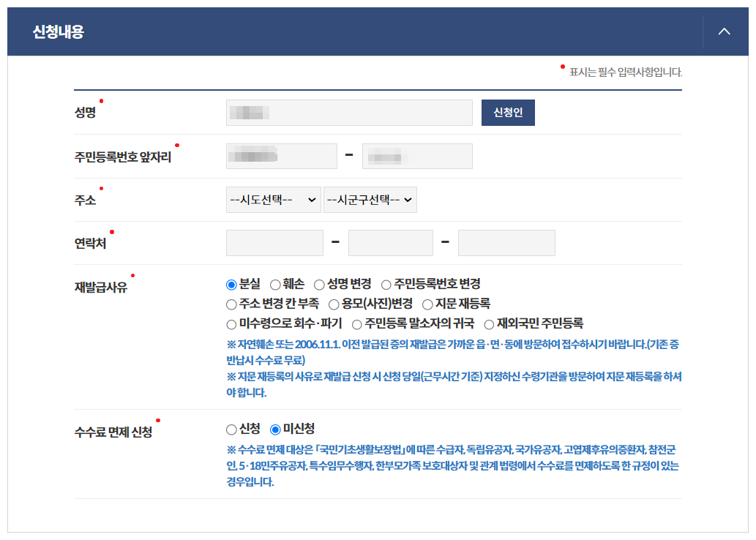This screenshot has height=540, width=756.
Task: Select 용모(사진)변경 radio option
Action: tap(334, 304)
